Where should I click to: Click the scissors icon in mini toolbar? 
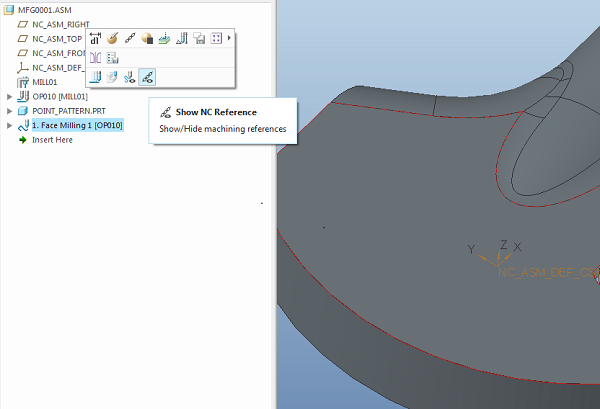click(130, 76)
